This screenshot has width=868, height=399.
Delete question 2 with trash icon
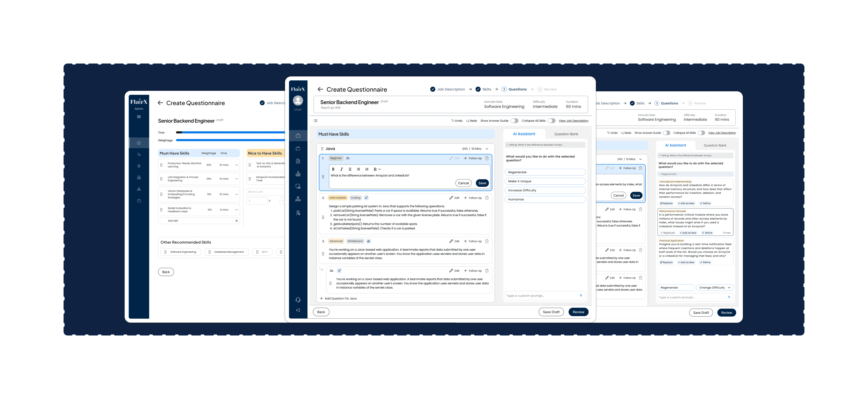point(487,198)
